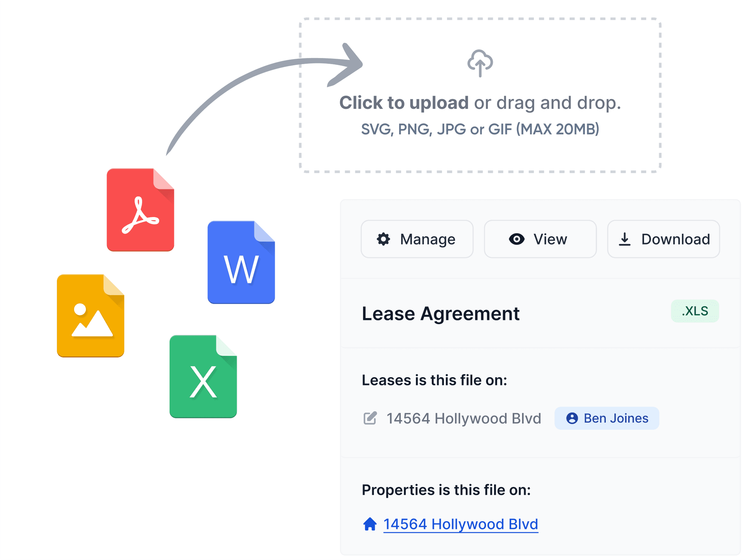Image resolution: width=747 pixels, height=560 pixels.
Task: Click the View button
Action: (540, 239)
